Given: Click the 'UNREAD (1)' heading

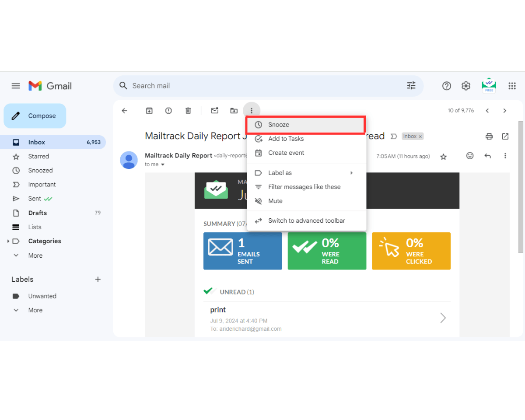Looking at the screenshot, I should [x=237, y=292].
